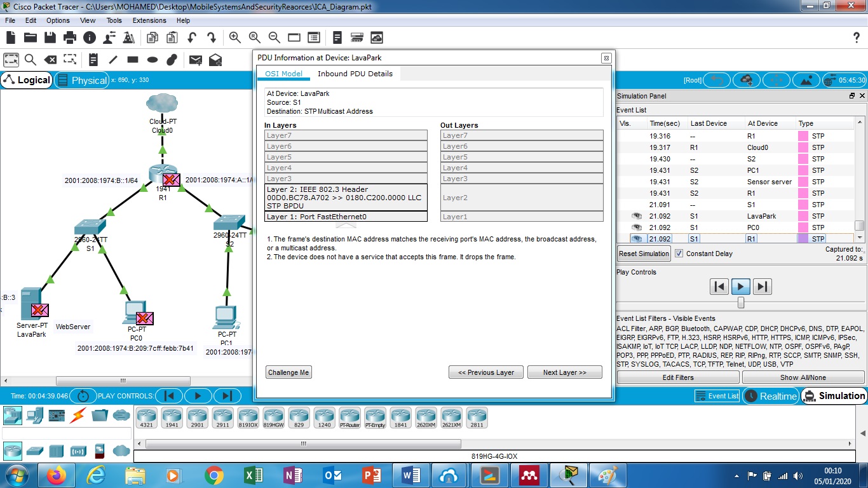Click the Next Layer button

(x=564, y=372)
